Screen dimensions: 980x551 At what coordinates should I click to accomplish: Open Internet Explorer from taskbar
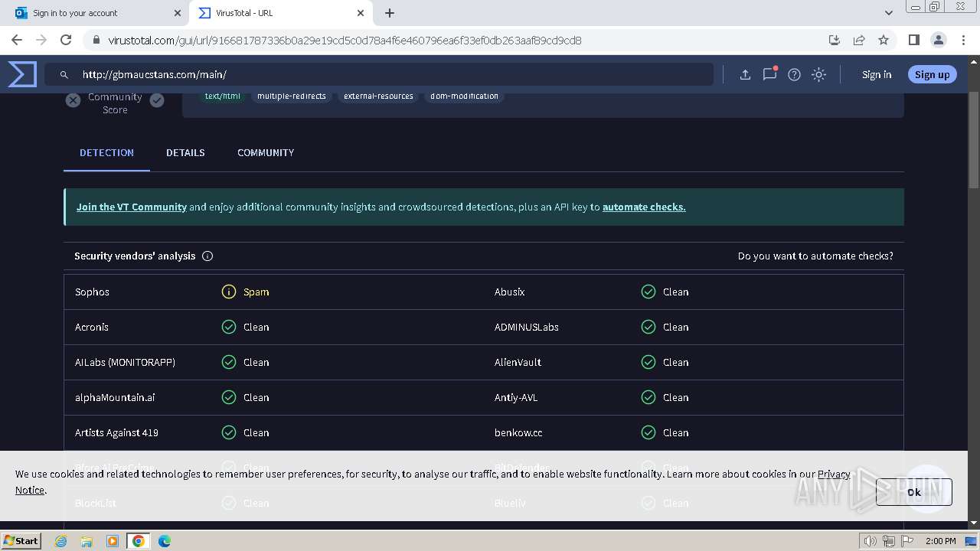pos(61,541)
